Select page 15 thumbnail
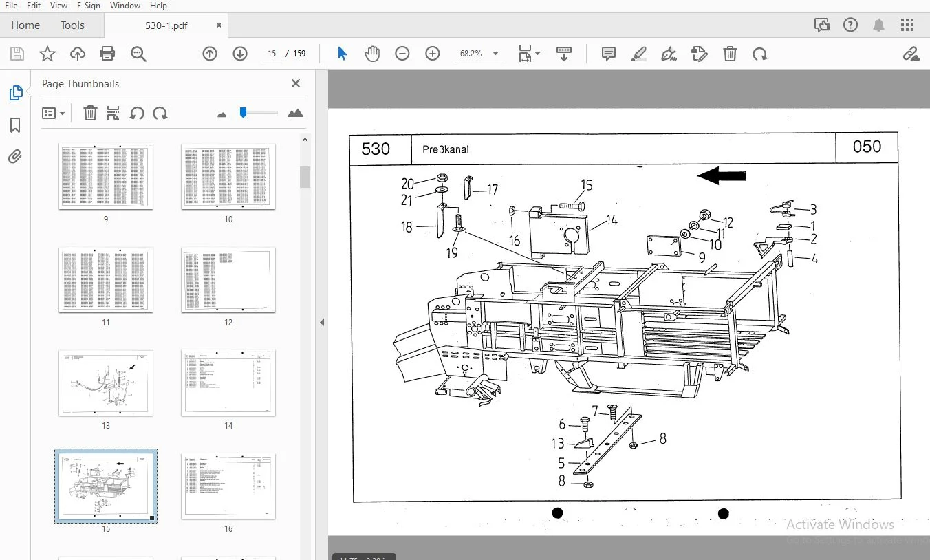 click(x=106, y=486)
